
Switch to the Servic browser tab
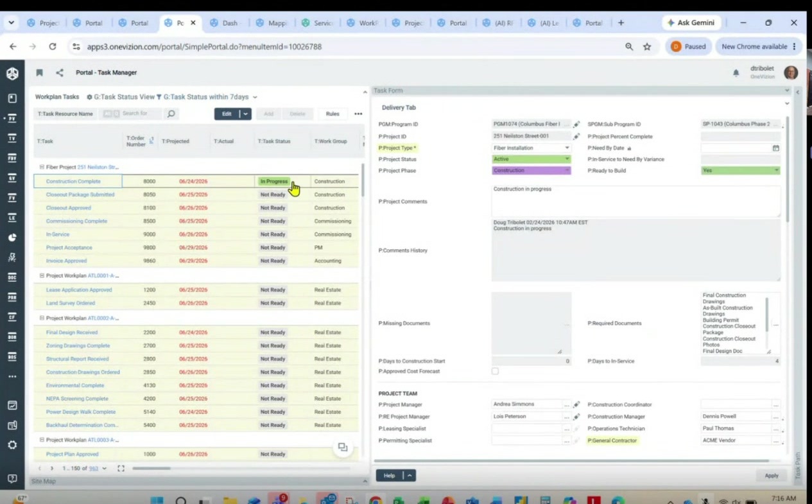click(x=316, y=22)
